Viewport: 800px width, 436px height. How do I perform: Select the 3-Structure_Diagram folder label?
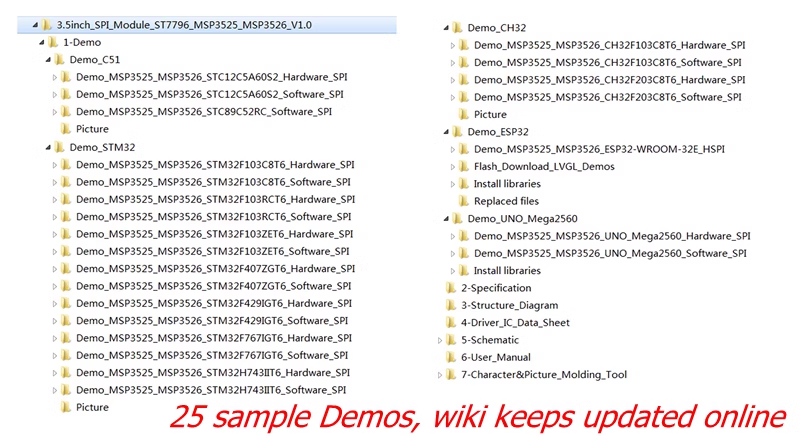pos(509,305)
